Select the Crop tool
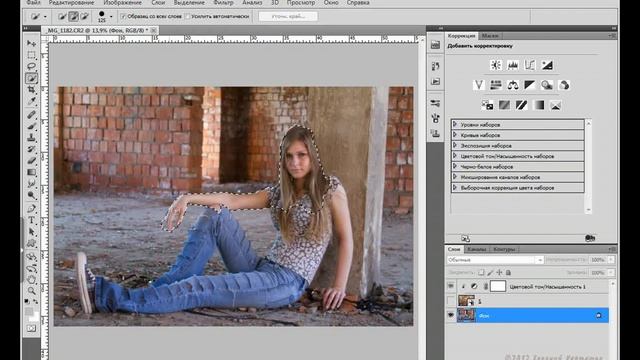 pyautogui.click(x=31, y=89)
